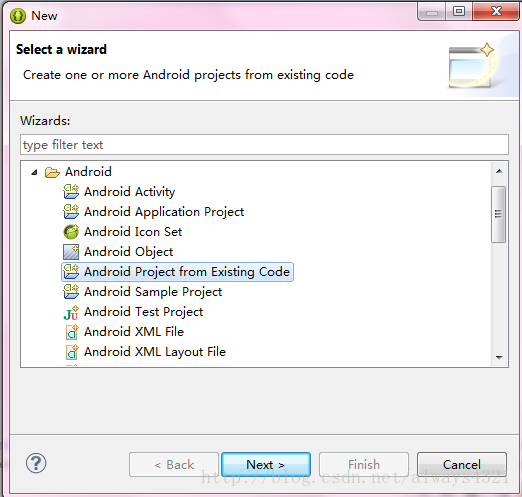
Task: Click the Android XML Layout File icon
Action: pos(72,352)
